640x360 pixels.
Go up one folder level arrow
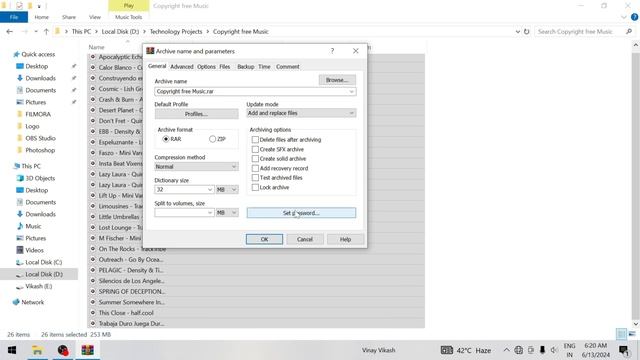pos(46,31)
